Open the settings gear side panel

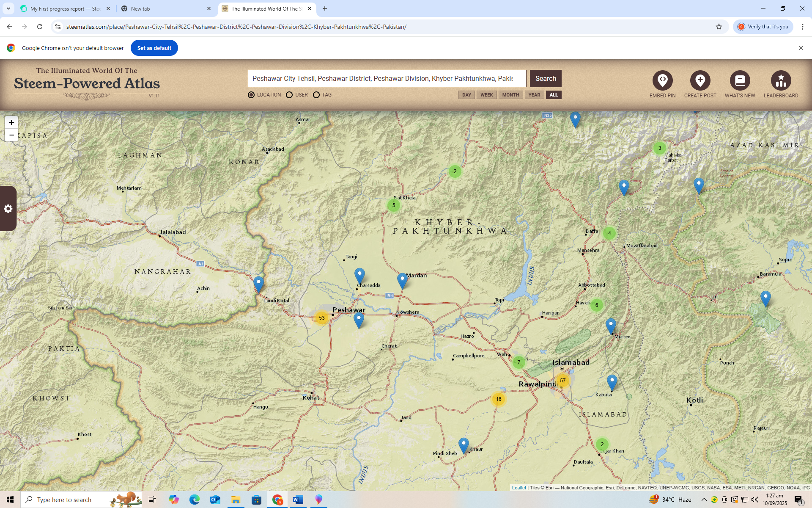8,209
